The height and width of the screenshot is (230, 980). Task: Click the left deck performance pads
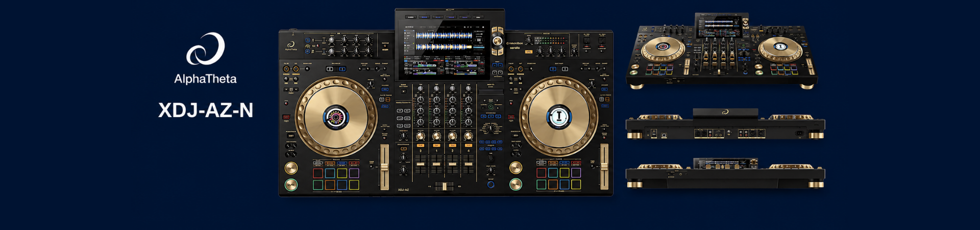(336, 179)
